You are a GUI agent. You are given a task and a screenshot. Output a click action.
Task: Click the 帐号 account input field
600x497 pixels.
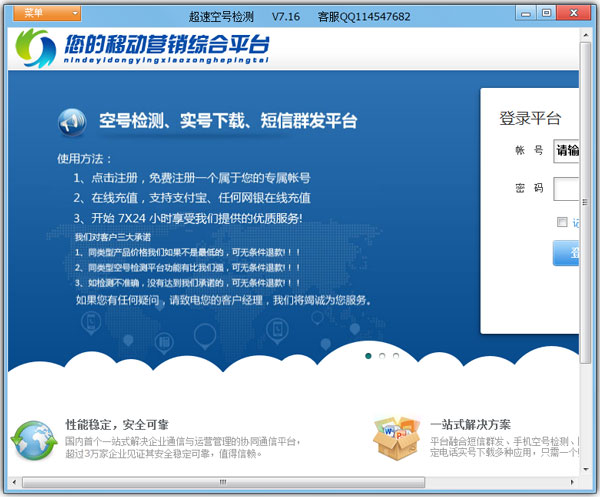coord(566,151)
